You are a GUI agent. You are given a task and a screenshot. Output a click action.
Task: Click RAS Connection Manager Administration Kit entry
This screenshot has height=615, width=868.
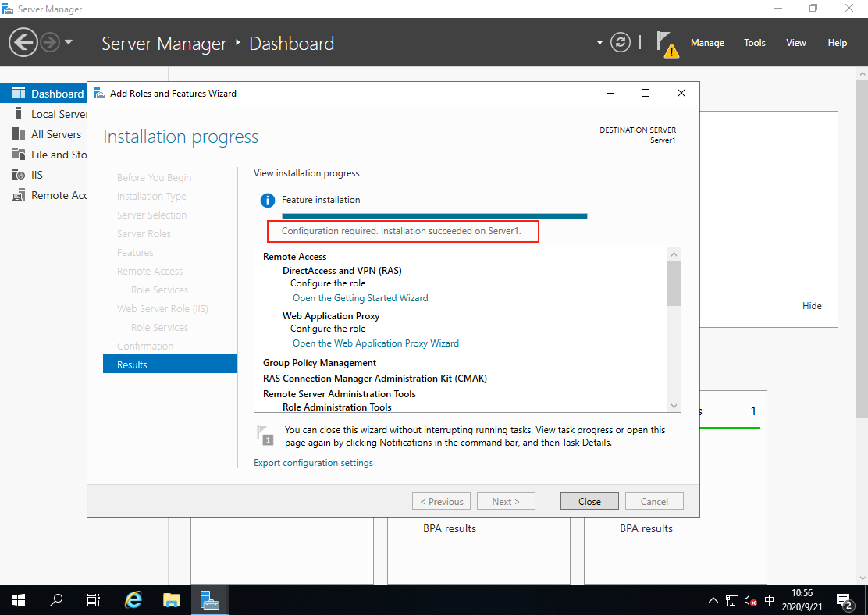pyautogui.click(x=375, y=378)
